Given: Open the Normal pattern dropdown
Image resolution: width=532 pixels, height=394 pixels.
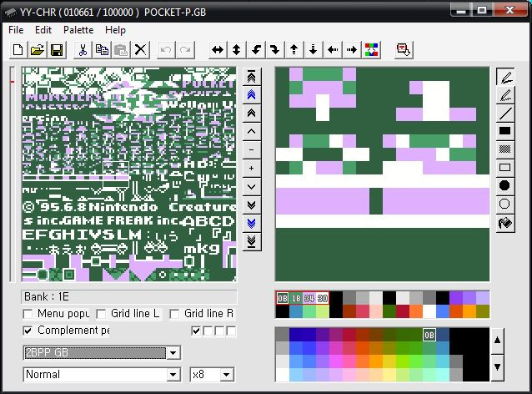Looking at the screenshot, I should [x=173, y=375].
